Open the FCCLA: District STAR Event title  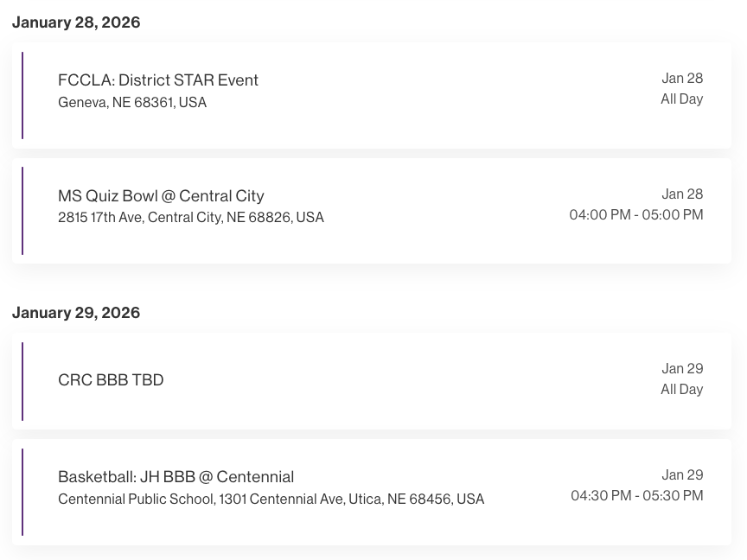tap(158, 80)
